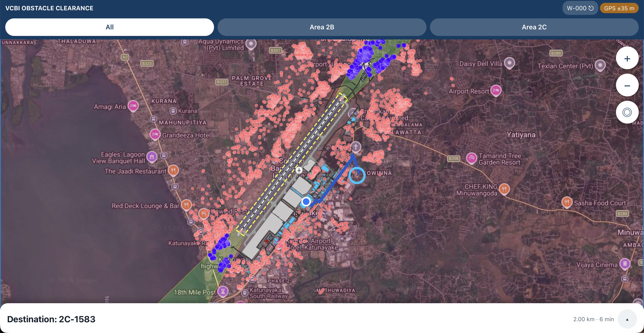This screenshot has height=333, width=644.
Task: Click the Vijaya Cinema pin
Action: coord(625,264)
